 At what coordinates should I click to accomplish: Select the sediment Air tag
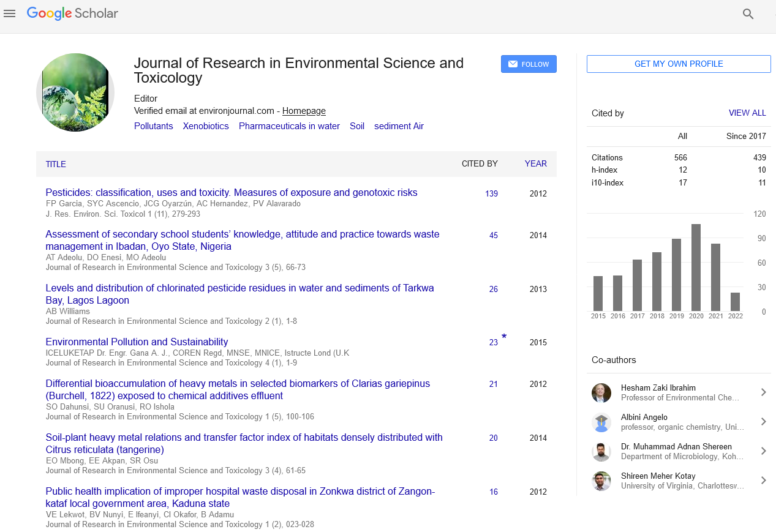[x=399, y=126]
